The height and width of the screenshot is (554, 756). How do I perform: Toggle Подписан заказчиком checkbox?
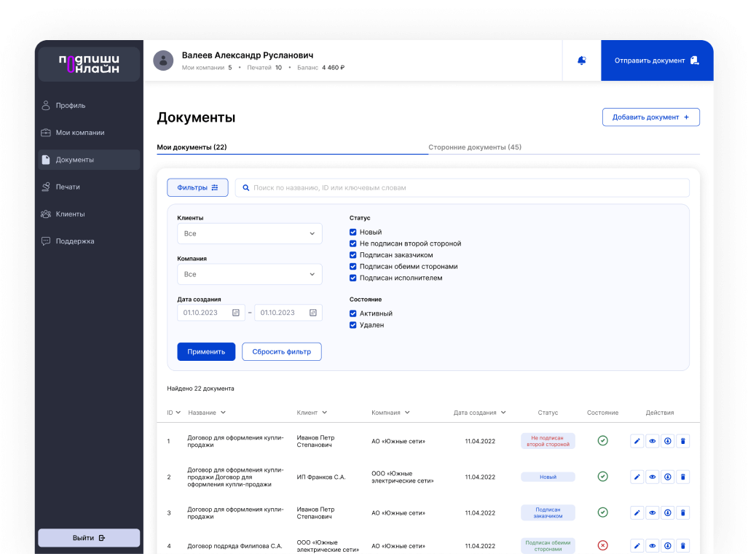click(353, 255)
